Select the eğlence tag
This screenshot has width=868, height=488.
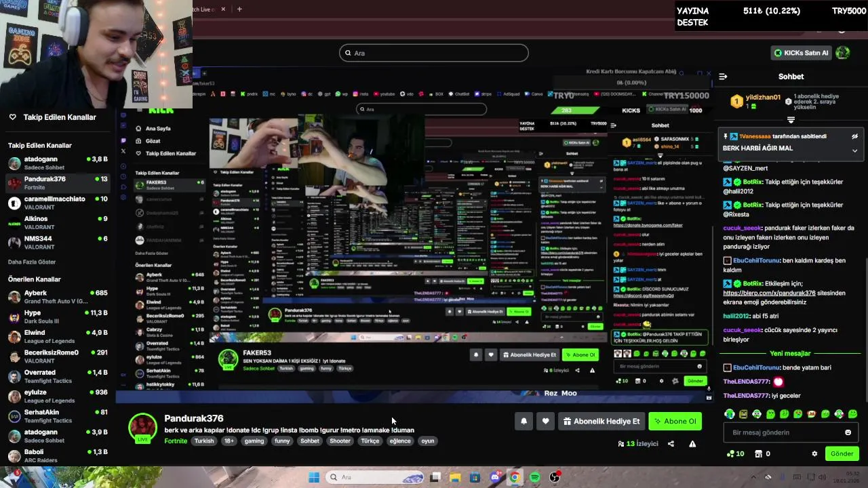tap(400, 441)
